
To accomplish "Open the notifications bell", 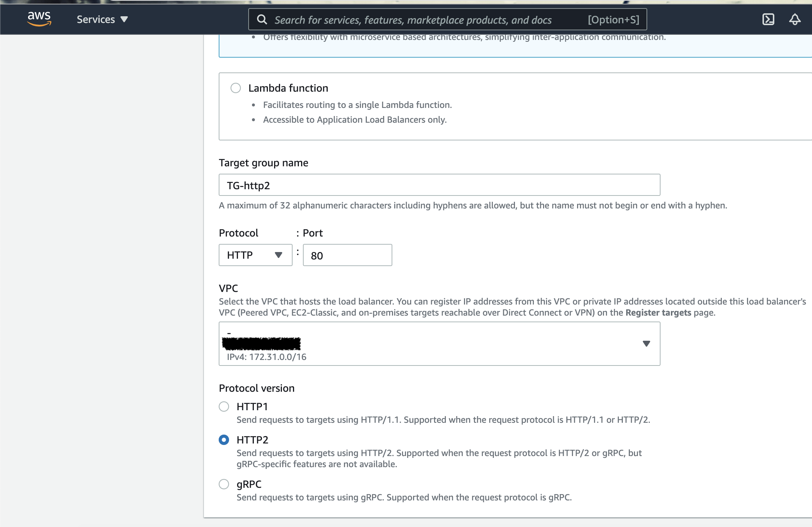I will (x=795, y=19).
